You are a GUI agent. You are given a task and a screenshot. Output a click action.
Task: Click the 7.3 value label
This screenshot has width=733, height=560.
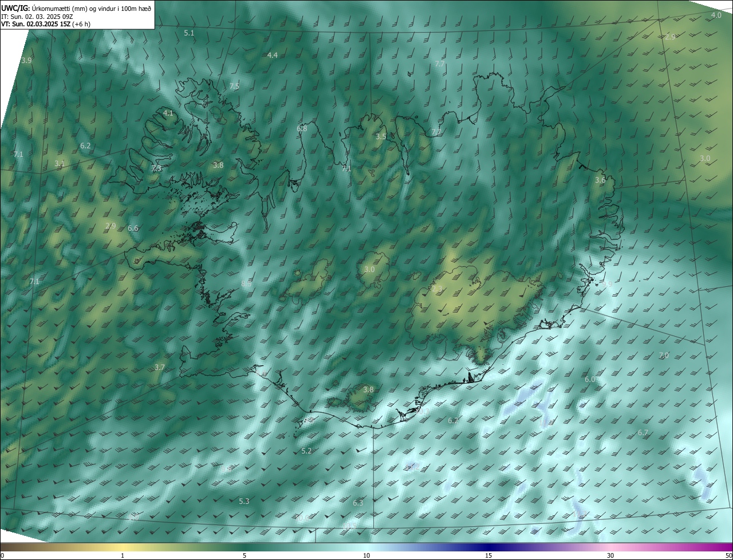[x=156, y=168]
